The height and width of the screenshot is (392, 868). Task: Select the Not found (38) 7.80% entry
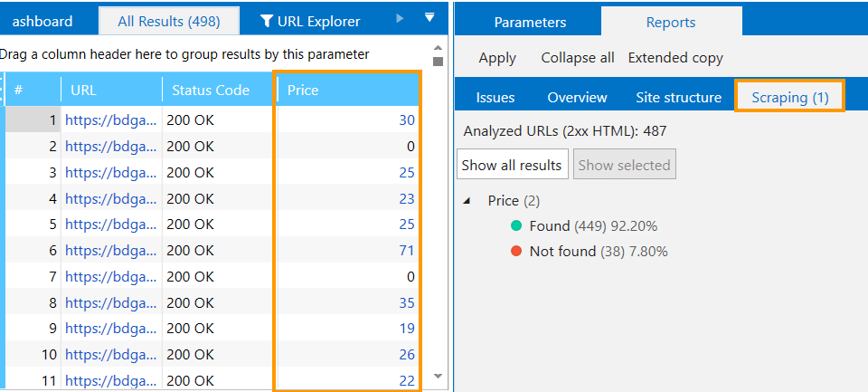599,251
